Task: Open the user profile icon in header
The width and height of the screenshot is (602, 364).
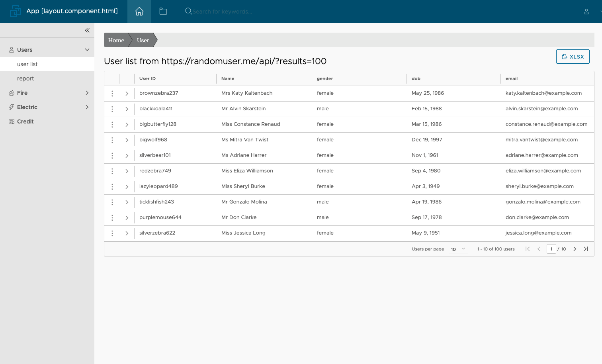Action: (586, 12)
